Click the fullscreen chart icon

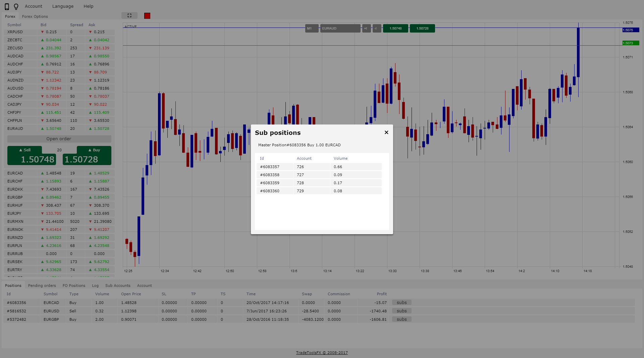pyautogui.click(x=129, y=15)
